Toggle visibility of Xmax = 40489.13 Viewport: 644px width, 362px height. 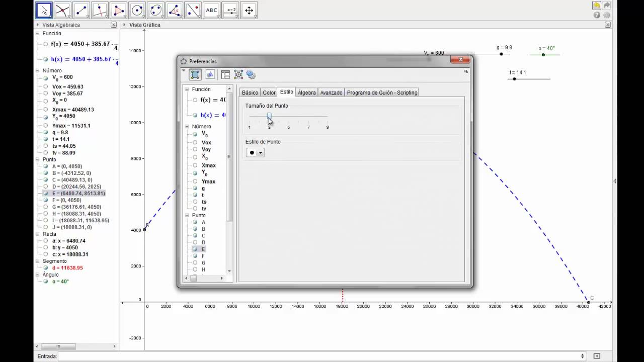click(x=46, y=110)
